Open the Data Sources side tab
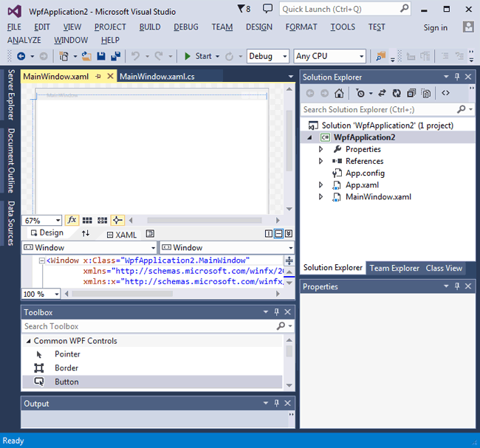The height and width of the screenshot is (448, 480). [x=11, y=223]
